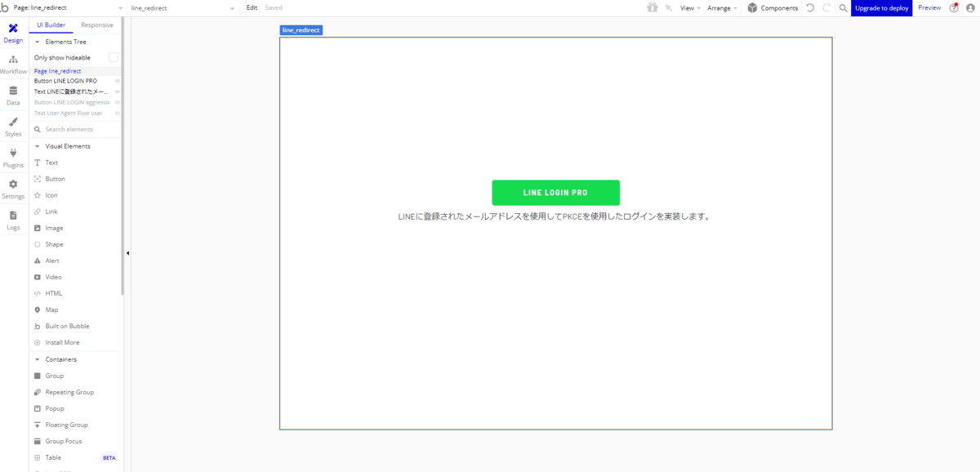Open the Settings gear section
The width and height of the screenshot is (980, 472).
tap(13, 189)
